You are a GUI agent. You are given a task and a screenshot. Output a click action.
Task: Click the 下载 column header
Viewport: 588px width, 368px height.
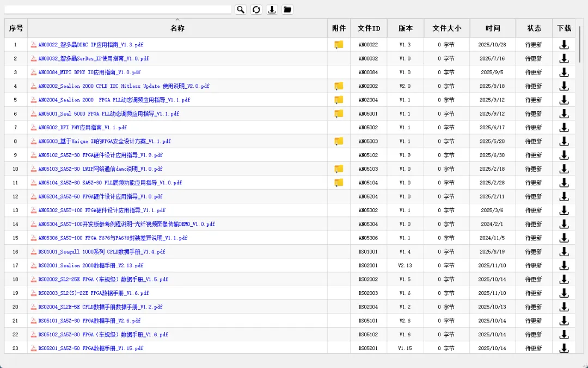click(x=563, y=28)
